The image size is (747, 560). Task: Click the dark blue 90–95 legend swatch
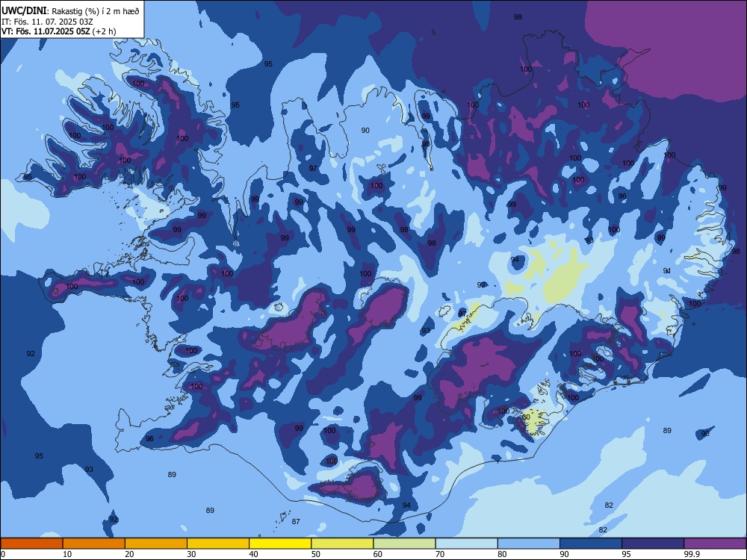coord(591,544)
